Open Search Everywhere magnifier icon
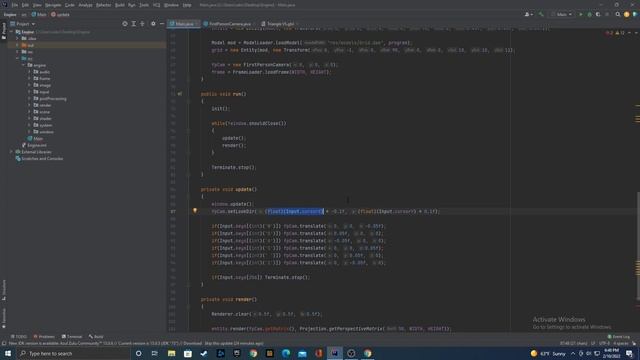Viewport: 640px width, 360px height. [x=618, y=14]
